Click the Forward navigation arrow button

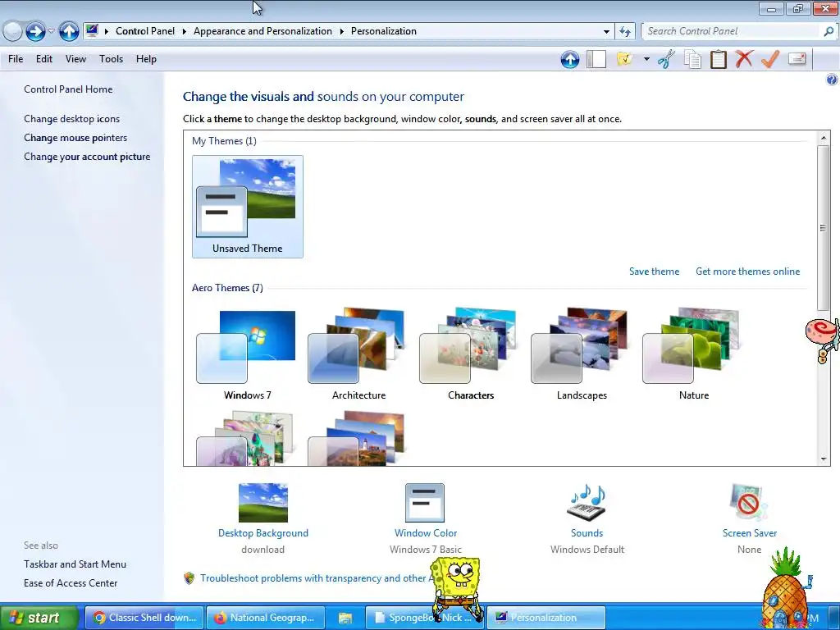click(x=35, y=31)
